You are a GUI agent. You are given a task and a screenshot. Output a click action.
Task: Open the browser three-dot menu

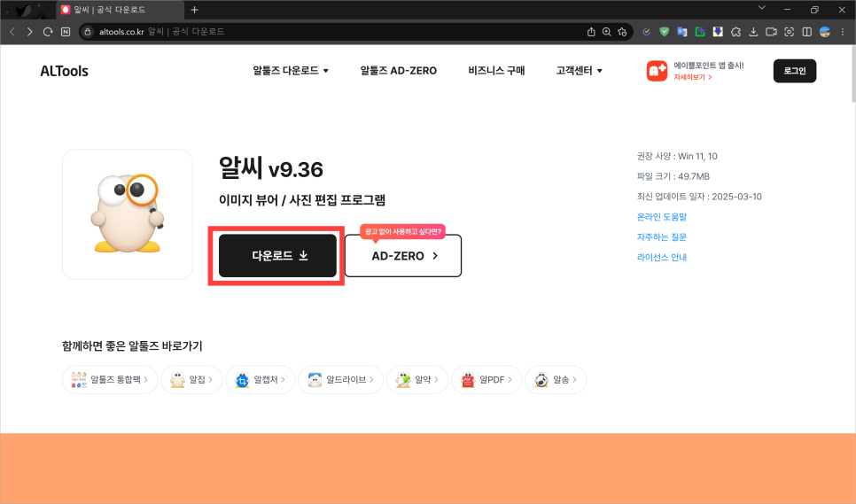click(843, 32)
